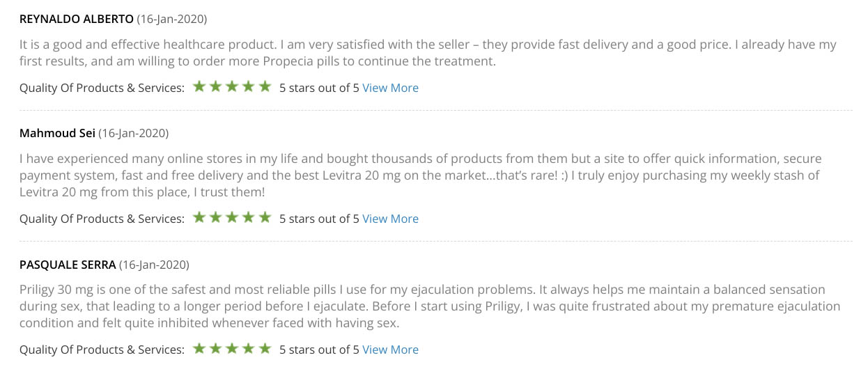Open View More on Mahmoud Sei's review
This screenshot has height=369, width=868.
390,219
